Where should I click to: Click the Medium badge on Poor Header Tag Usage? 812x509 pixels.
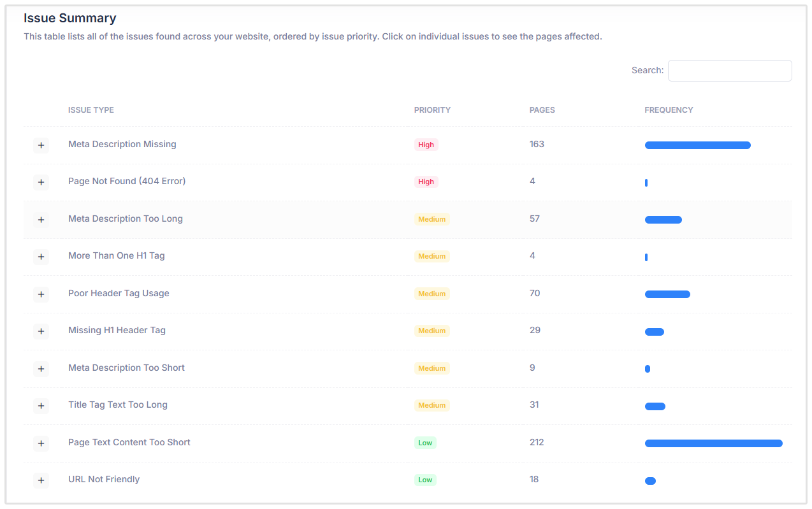[431, 294]
